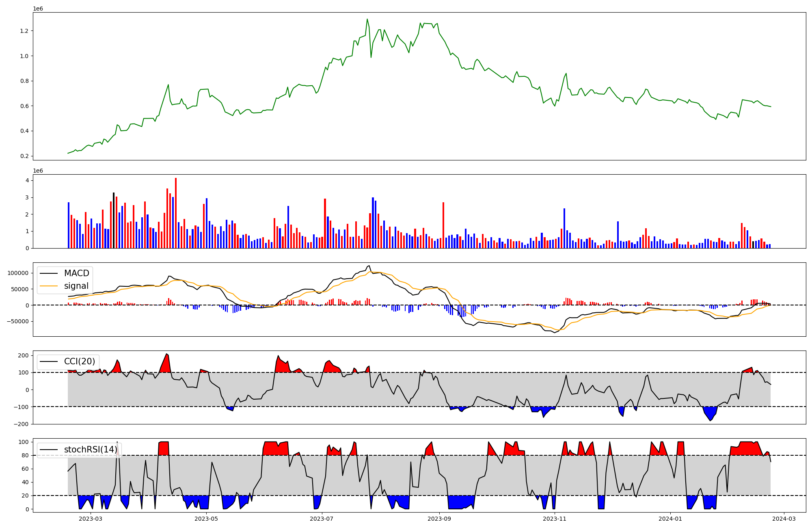Image resolution: width=812 pixels, height=528 pixels.
Task: Select the 2024-01 date tick label
Action: coord(670,519)
